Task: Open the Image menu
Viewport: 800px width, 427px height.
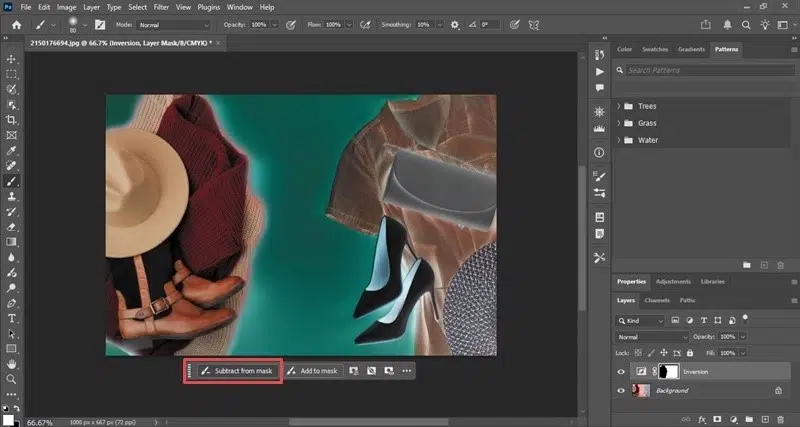Action: pos(66,7)
